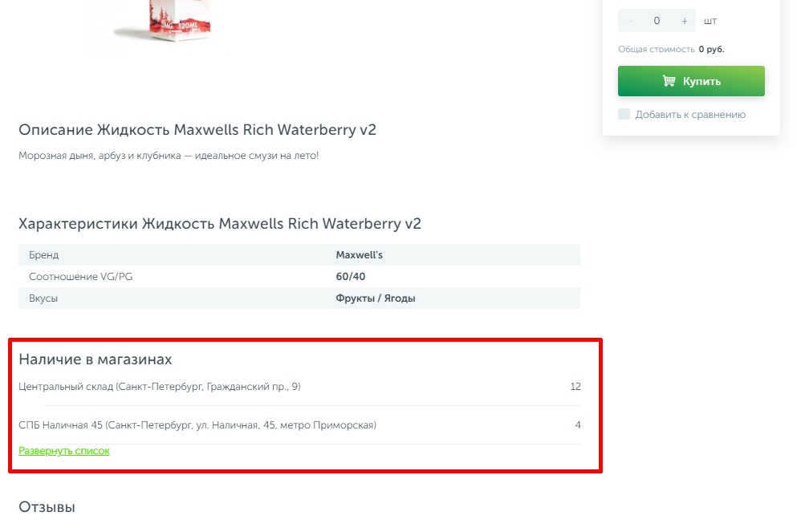Increase quantity with the plus stepper

[684, 21]
